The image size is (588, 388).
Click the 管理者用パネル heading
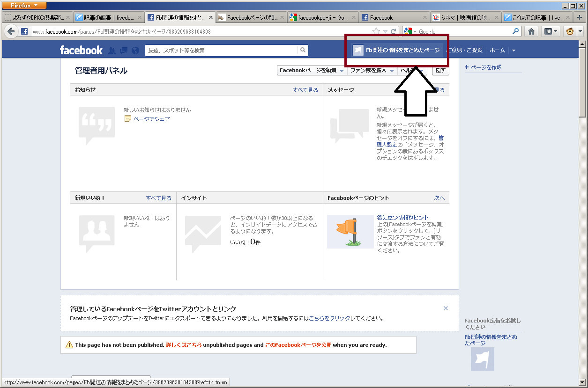[x=101, y=71]
